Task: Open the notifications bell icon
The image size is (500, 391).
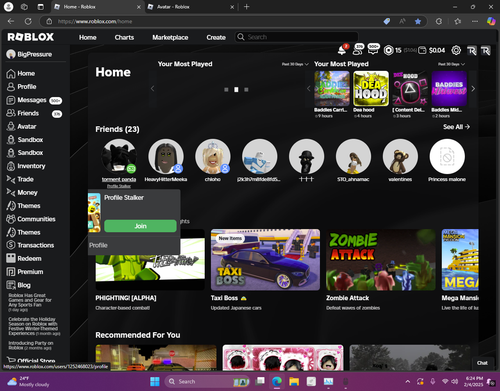Action: 342,50
